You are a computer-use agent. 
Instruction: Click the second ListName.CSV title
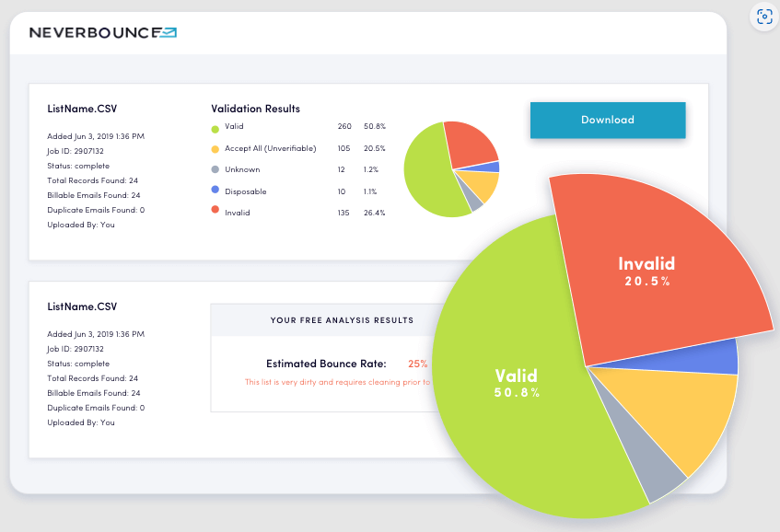(x=82, y=306)
